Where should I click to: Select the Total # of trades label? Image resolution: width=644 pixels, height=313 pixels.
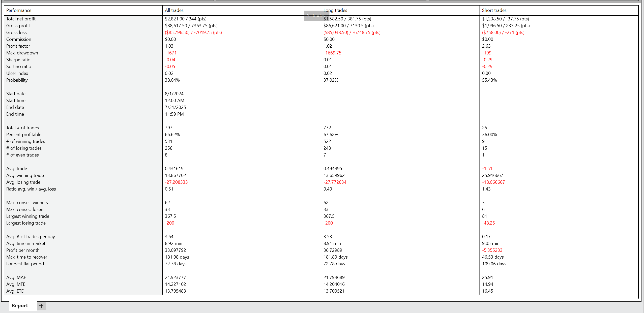(x=23, y=128)
